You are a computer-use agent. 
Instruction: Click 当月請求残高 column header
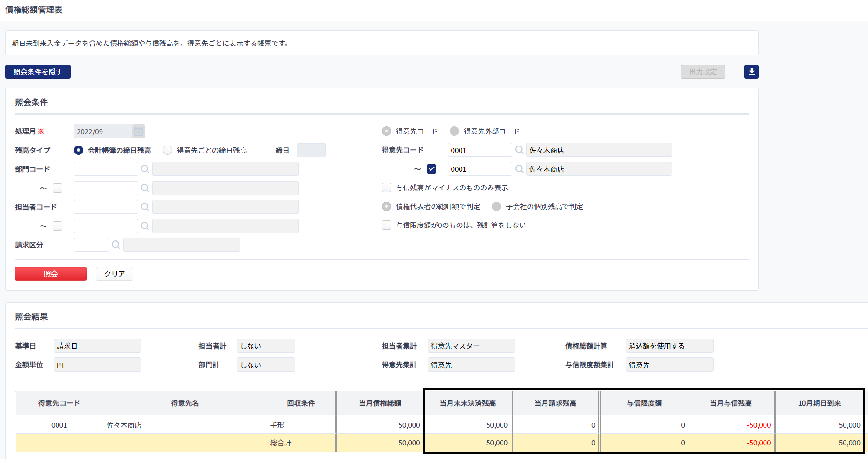coord(555,403)
